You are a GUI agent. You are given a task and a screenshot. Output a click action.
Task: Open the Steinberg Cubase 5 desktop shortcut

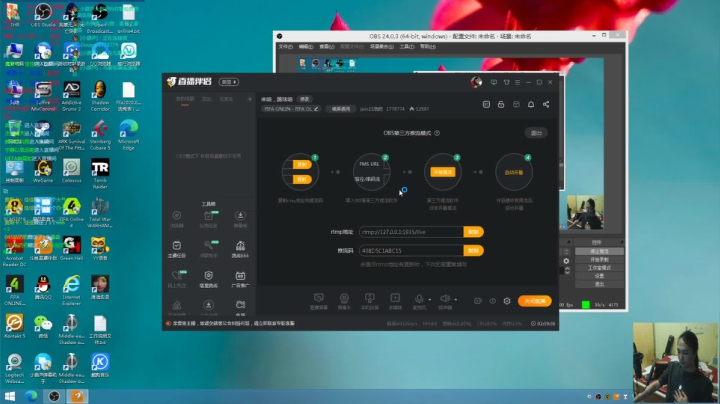click(x=100, y=135)
